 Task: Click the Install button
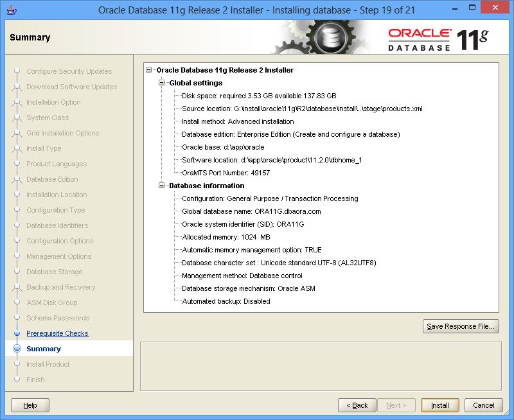coord(439,405)
